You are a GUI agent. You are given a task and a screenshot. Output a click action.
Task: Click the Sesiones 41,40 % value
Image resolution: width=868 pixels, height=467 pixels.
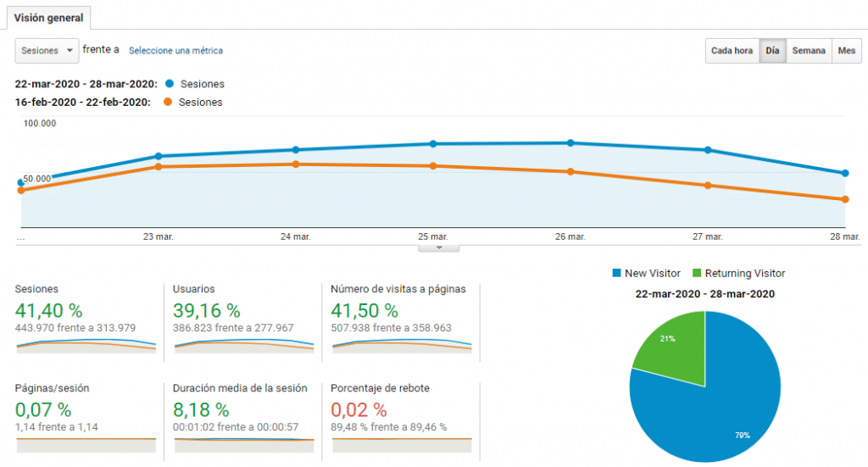[48, 310]
